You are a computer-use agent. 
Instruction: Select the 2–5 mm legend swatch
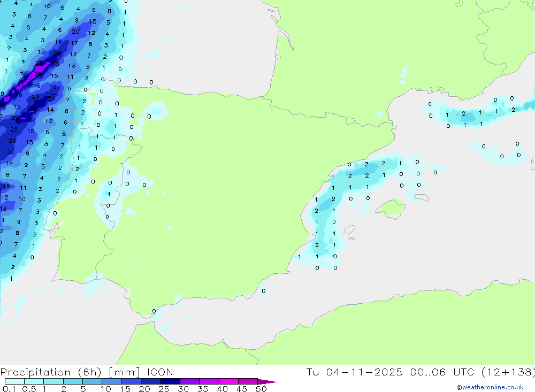coord(73,381)
